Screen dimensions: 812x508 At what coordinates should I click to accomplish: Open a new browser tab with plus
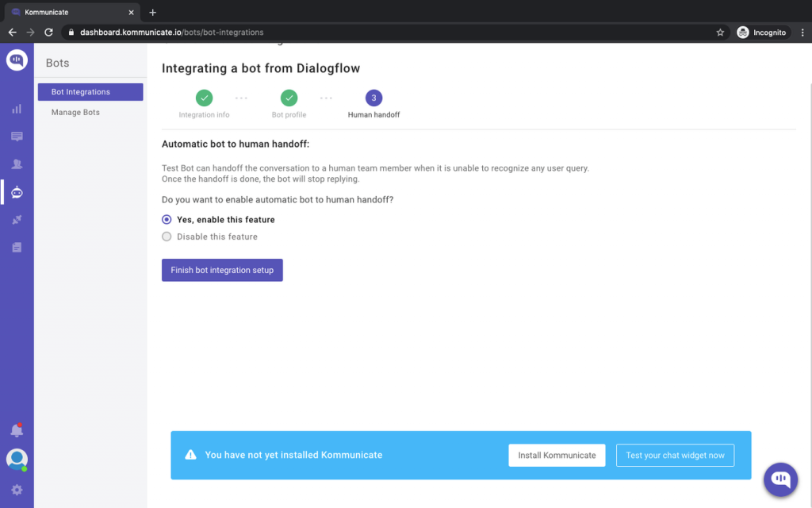[153, 13]
